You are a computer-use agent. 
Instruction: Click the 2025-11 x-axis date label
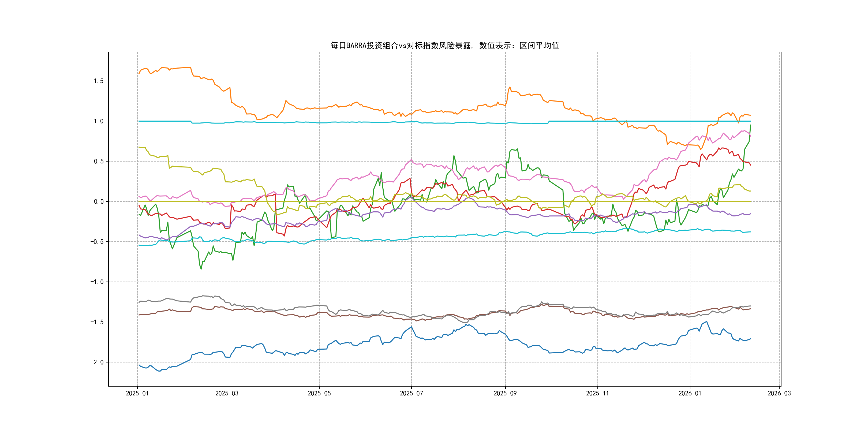(x=597, y=393)
